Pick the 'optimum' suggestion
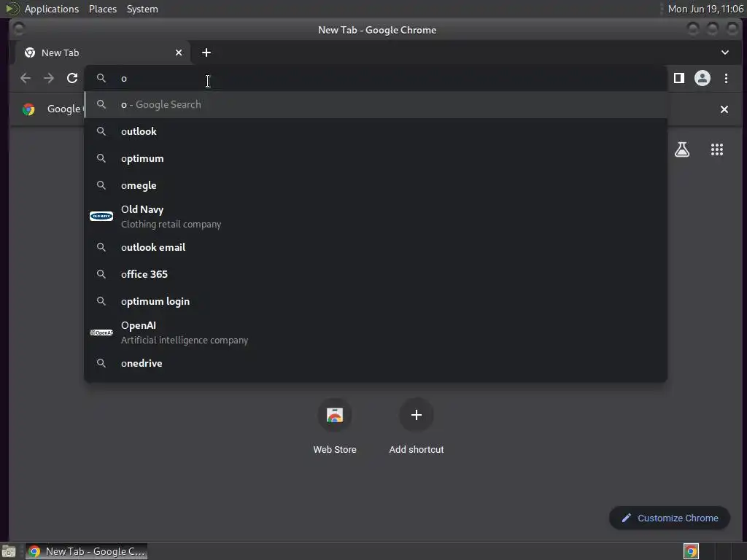Viewport: 747px width, 560px height. click(x=376, y=158)
